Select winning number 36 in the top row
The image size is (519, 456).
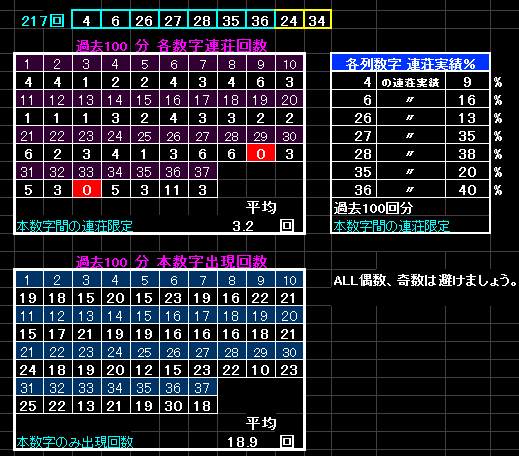[x=260, y=21]
